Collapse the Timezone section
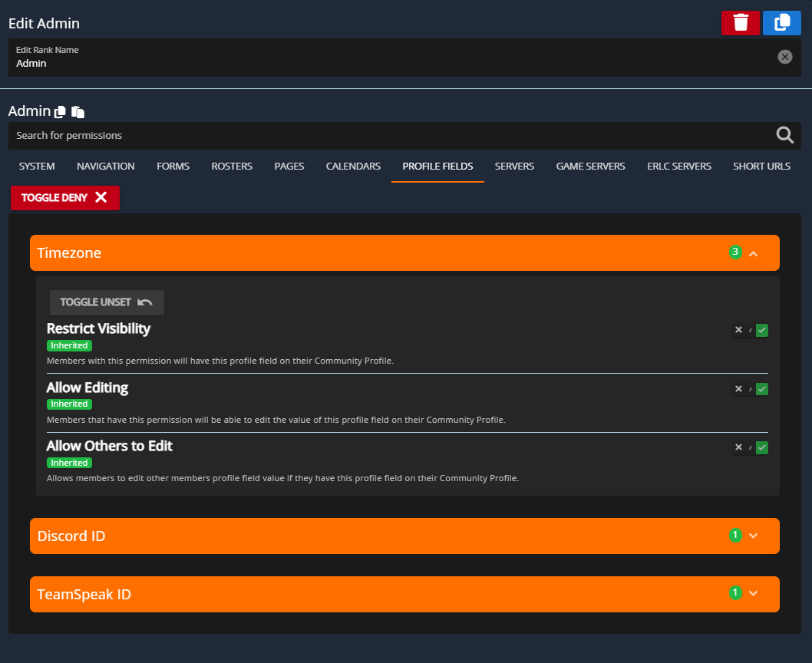The height and width of the screenshot is (663, 812). 753,253
